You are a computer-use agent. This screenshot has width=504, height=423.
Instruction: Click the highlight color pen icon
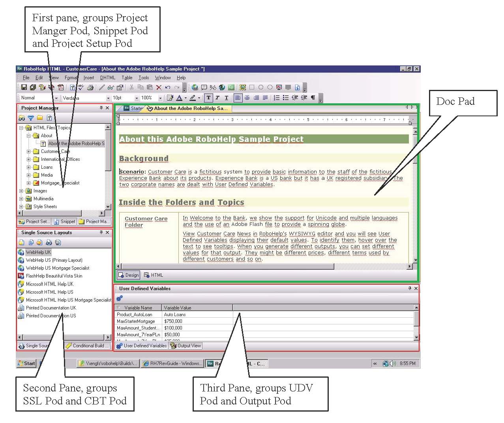pos(193,98)
